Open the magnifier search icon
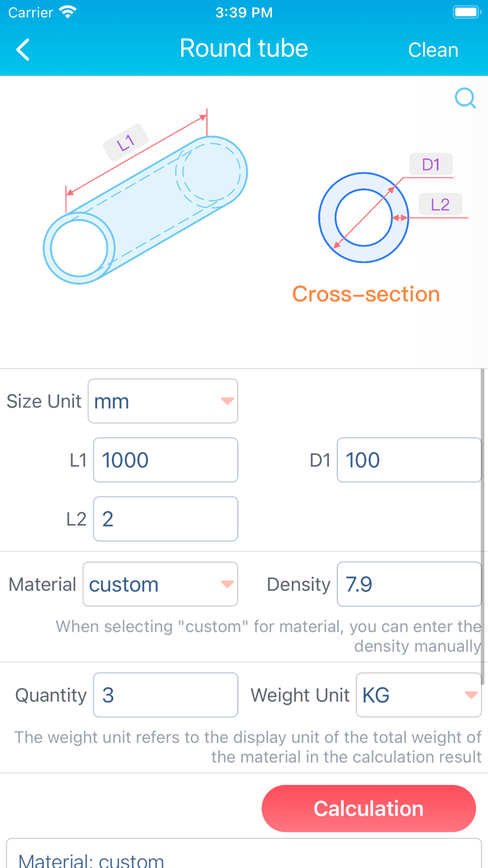 (x=464, y=98)
